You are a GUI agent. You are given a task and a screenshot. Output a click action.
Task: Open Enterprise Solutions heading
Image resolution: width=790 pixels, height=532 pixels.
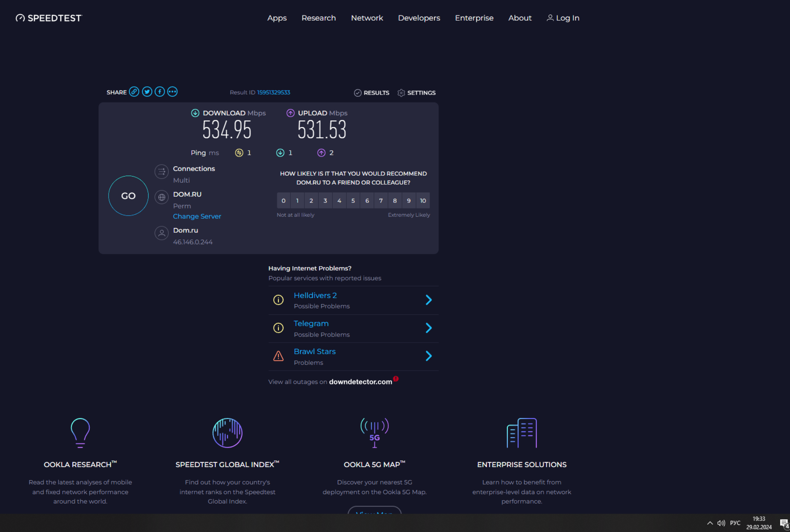(x=522, y=465)
